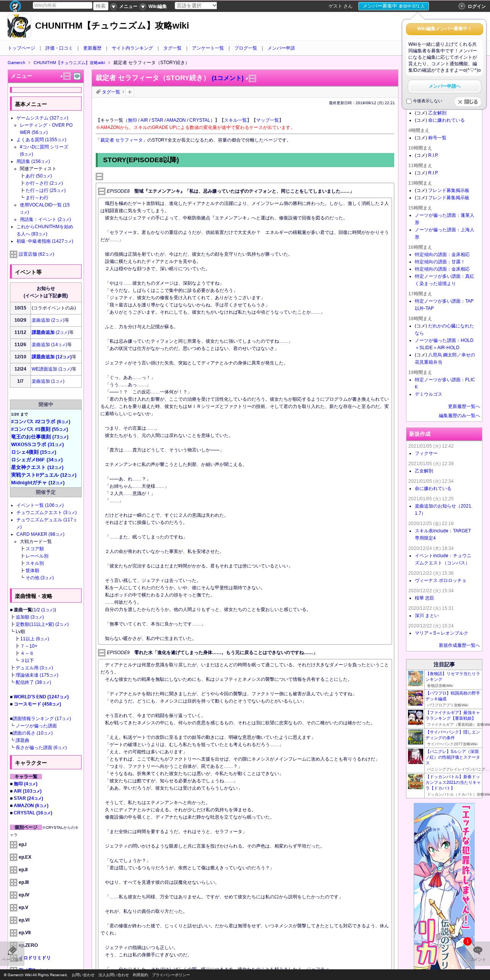Screen dimensions: 490x980
Task: Expand ep.VI character list
Action: (13, 920)
